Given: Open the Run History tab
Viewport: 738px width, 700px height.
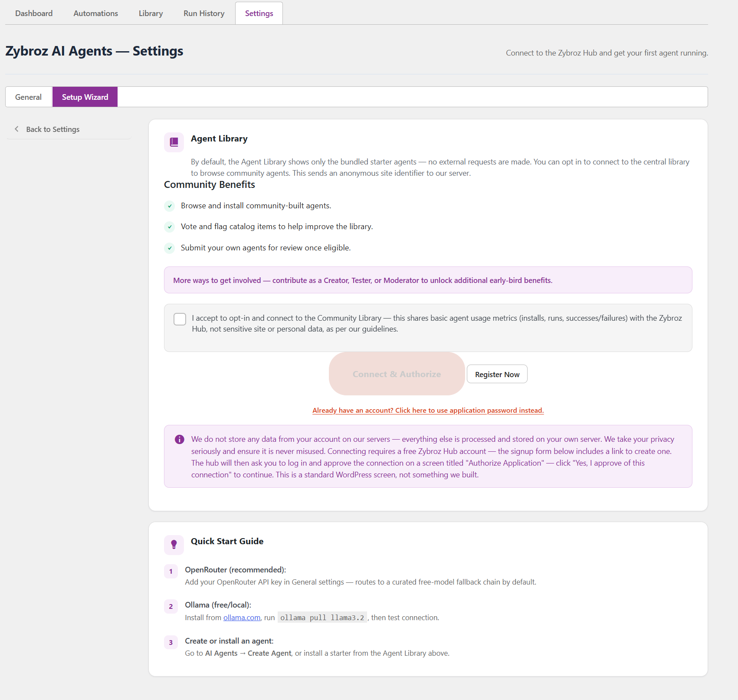Looking at the screenshot, I should (x=204, y=13).
